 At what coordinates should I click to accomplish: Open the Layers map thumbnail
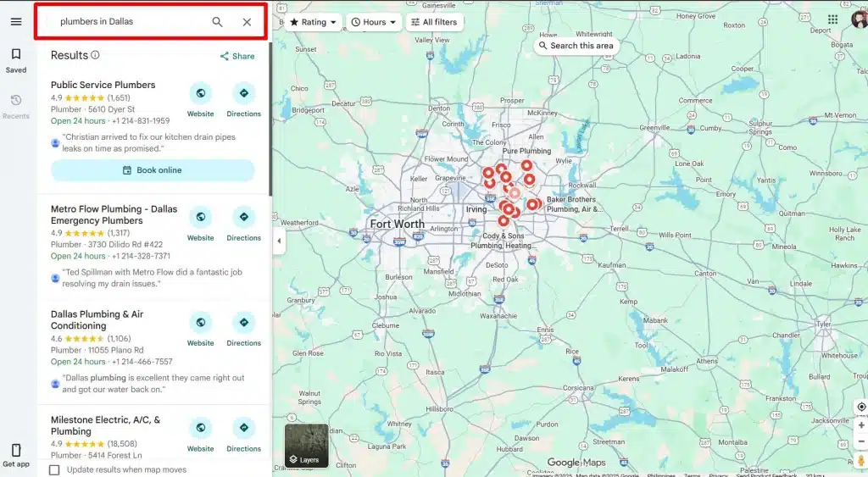(x=307, y=446)
